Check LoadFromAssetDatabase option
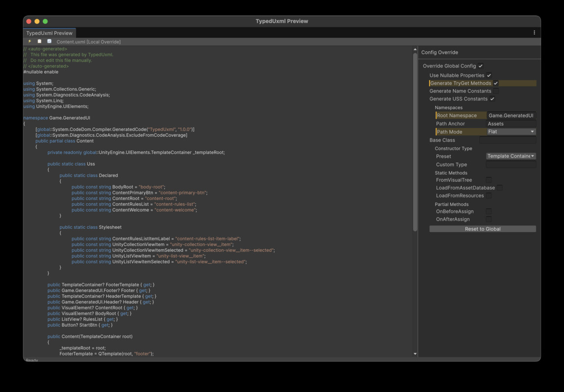The height and width of the screenshot is (392, 564). 500,188
